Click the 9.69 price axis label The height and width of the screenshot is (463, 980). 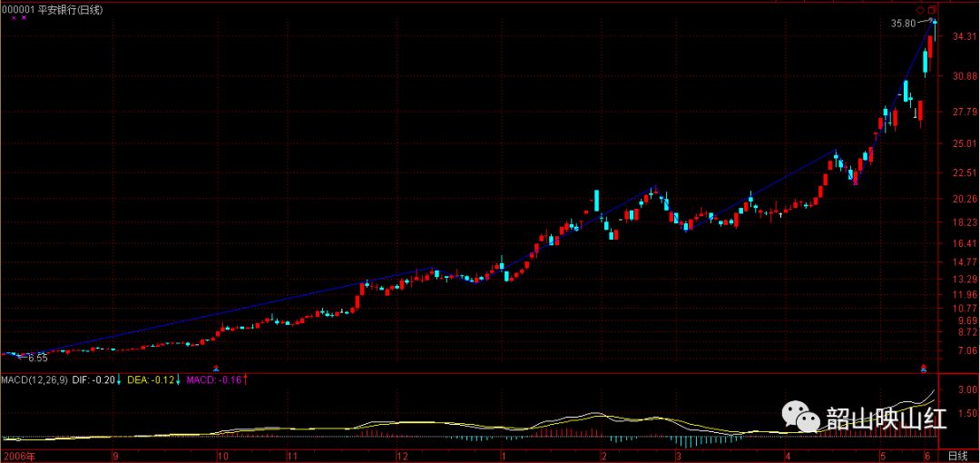pyautogui.click(x=966, y=320)
